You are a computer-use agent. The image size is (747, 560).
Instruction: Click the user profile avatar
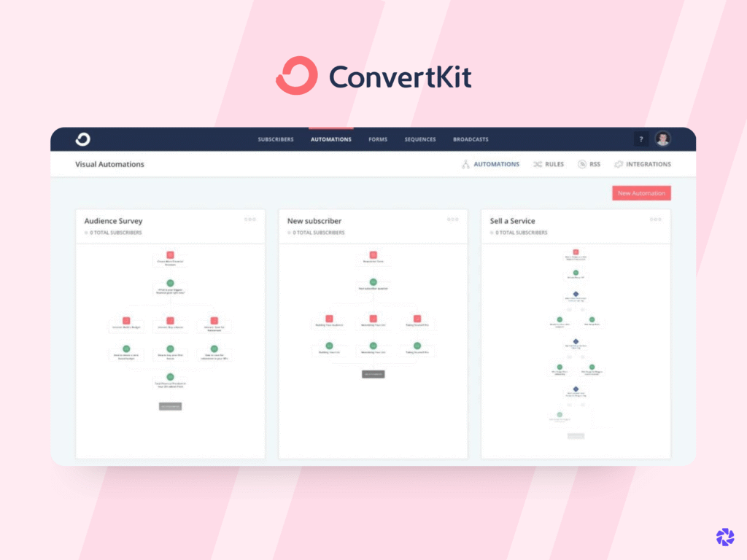tap(662, 139)
